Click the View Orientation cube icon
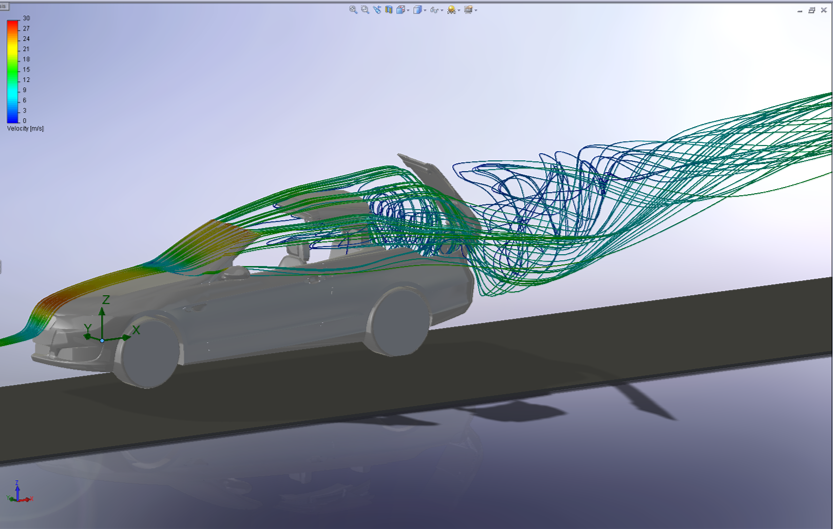The width and height of the screenshot is (833, 529). point(400,9)
